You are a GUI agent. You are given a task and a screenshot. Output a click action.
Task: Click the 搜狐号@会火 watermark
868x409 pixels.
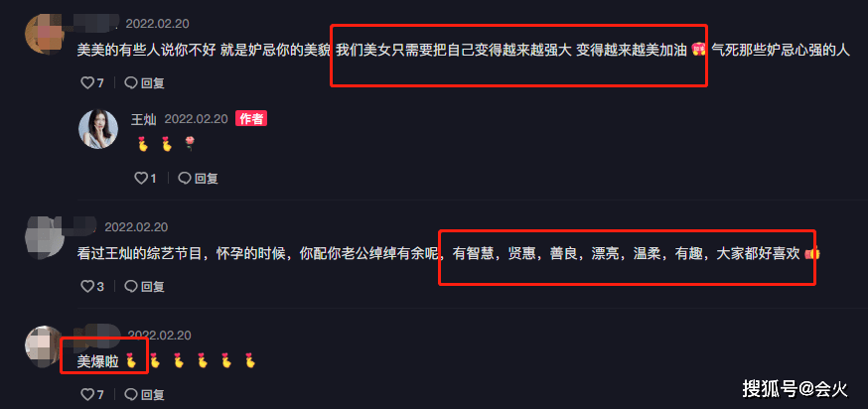795,388
